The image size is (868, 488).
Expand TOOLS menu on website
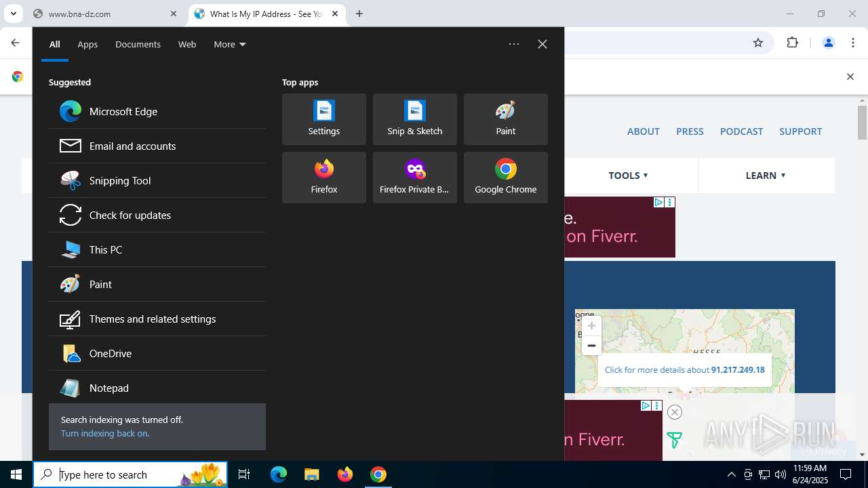(x=629, y=175)
